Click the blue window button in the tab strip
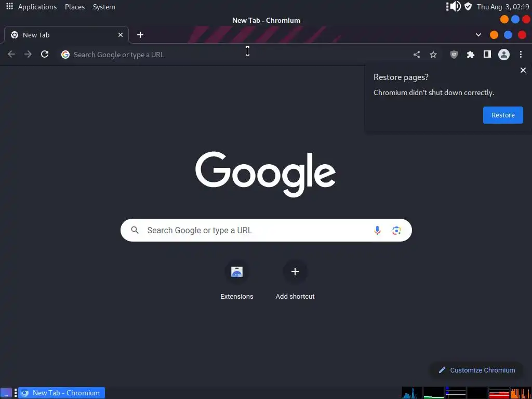The width and height of the screenshot is (532, 399). 508,35
